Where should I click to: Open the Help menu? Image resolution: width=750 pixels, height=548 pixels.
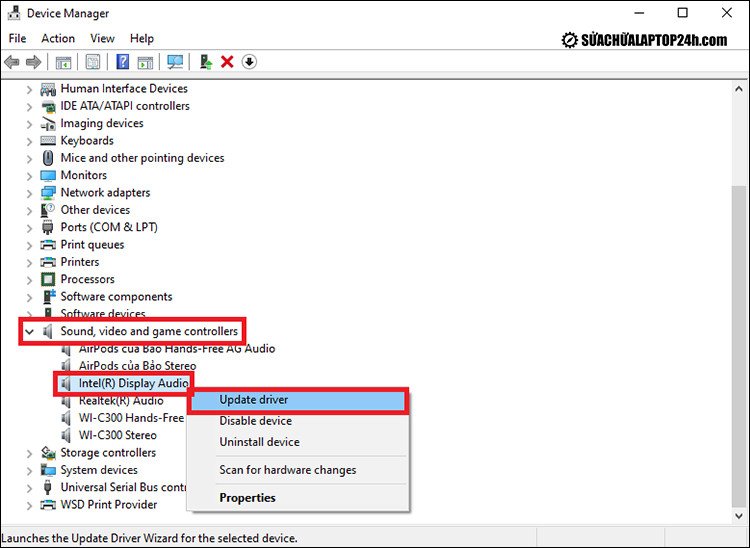pos(142,38)
